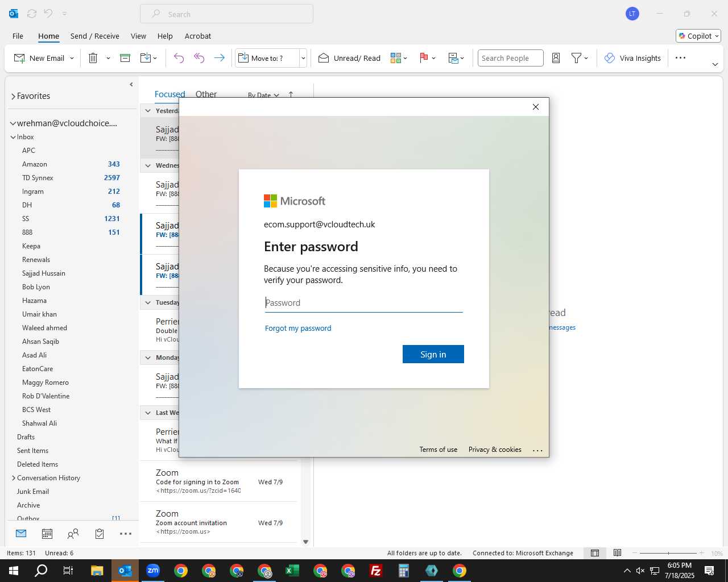The image size is (728, 582).
Task: Open the Address Book icon
Action: [556, 58]
